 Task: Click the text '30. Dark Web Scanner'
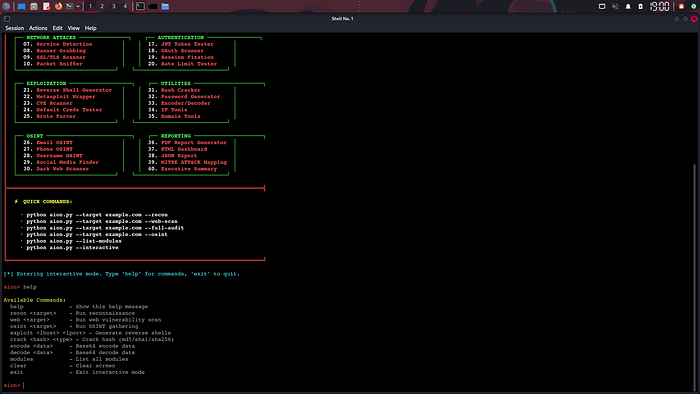[x=56, y=169]
